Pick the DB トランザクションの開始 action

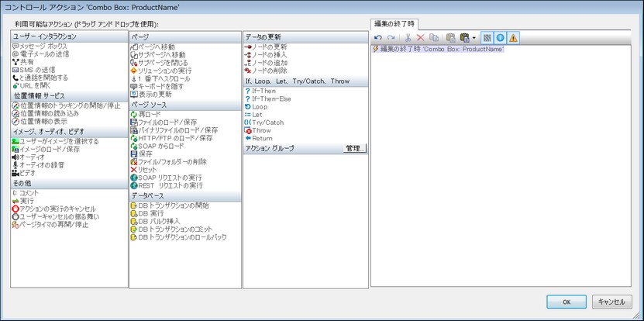(173, 205)
